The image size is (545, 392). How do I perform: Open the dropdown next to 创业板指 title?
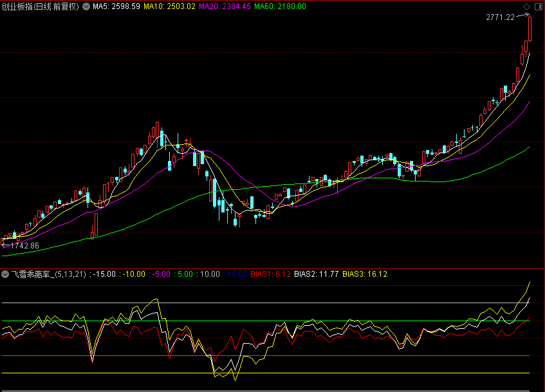pos(86,6)
